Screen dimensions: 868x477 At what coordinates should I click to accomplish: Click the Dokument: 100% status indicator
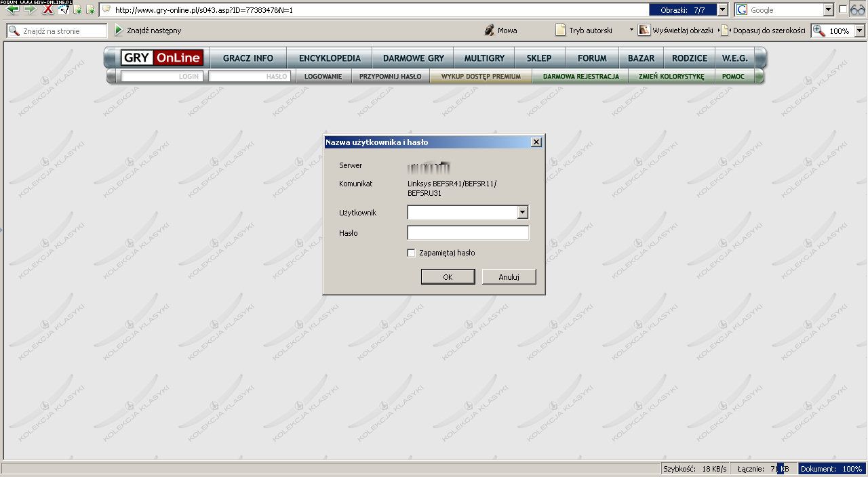[832, 468]
